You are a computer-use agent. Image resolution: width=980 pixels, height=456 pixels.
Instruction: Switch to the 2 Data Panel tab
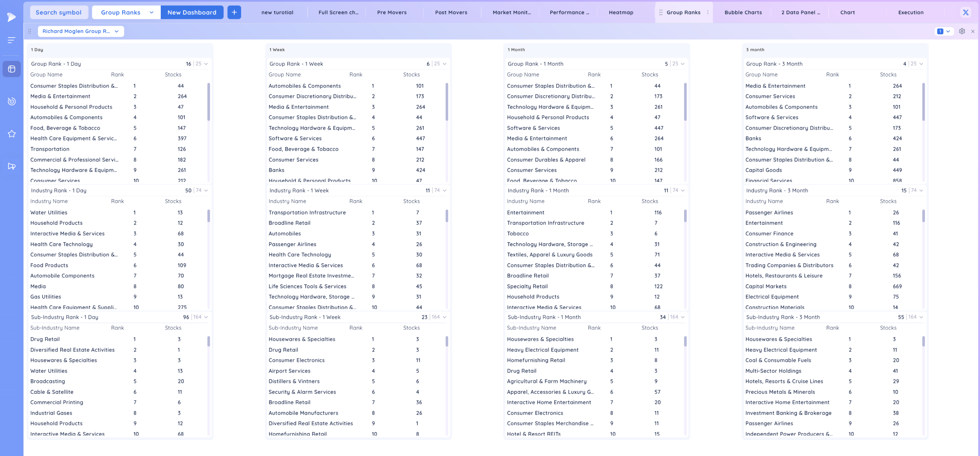click(800, 12)
